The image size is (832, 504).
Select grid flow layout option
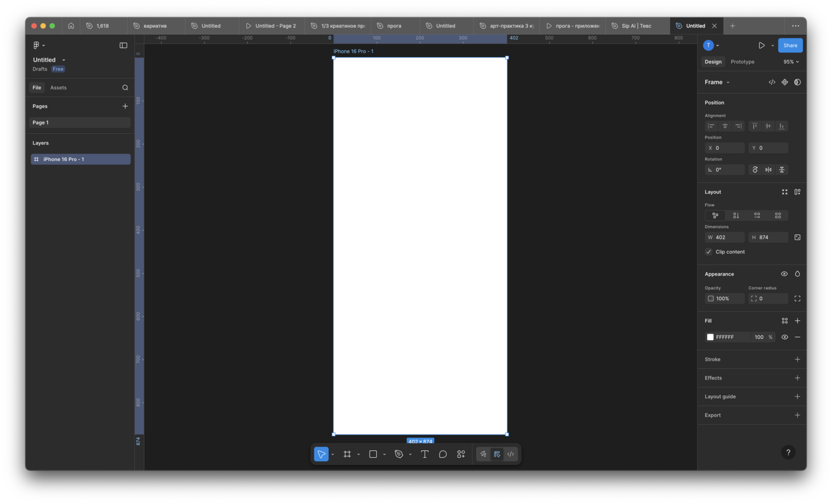(x=778, y=215)
